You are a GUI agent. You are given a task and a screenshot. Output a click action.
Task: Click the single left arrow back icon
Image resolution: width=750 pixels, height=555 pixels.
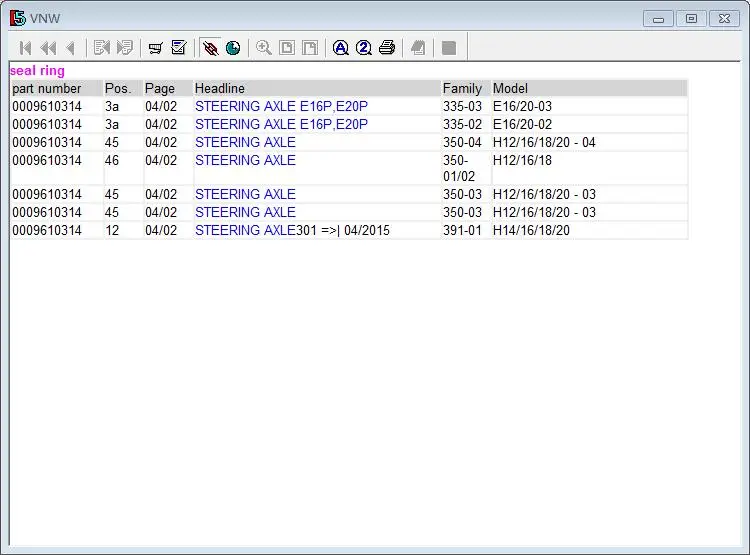pos(71,48)
